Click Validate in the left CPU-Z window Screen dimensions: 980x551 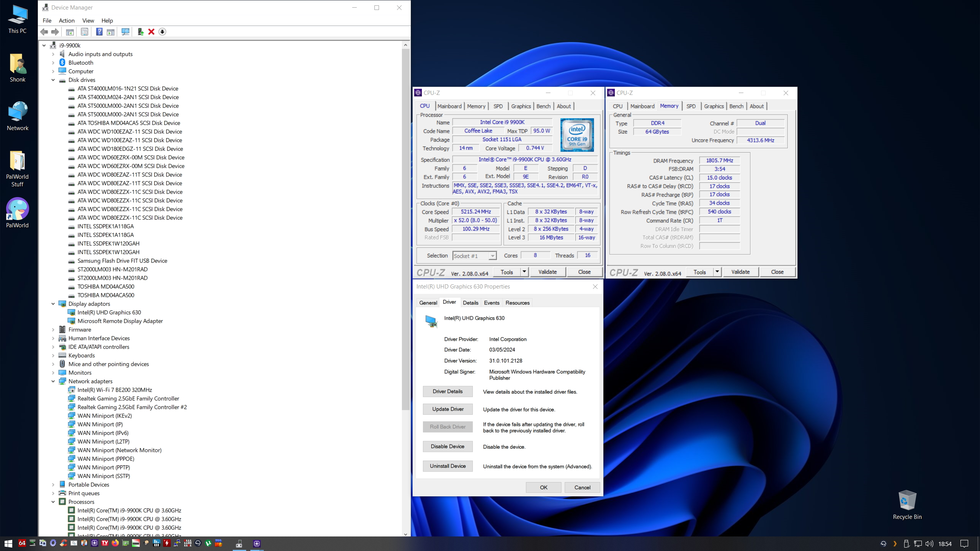[547, 272]
